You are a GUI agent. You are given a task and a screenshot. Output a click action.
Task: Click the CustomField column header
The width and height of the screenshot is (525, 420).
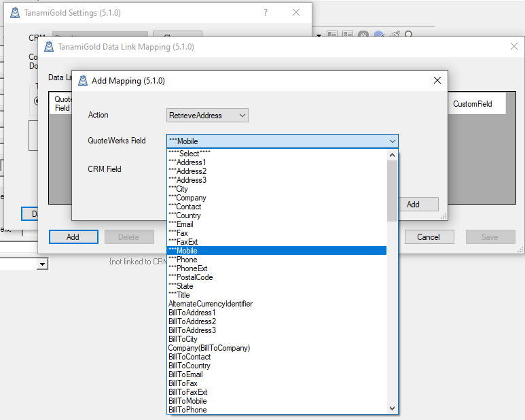[x=473, y=104]
